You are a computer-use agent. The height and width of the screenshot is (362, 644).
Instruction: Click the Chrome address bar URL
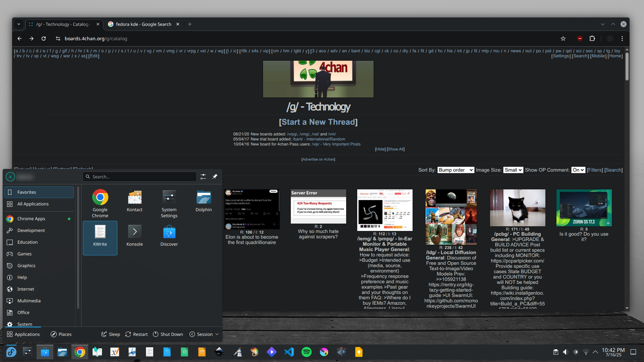tap(96, 39)
